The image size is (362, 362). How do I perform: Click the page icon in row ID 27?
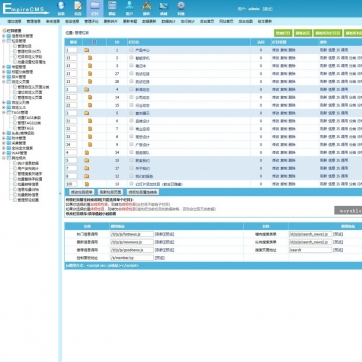[x=90, y=73]
